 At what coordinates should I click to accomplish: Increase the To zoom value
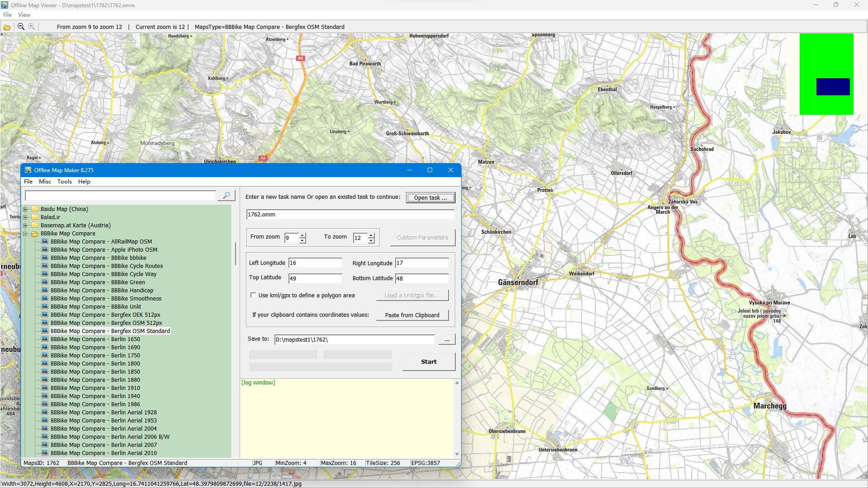[371, 235]
